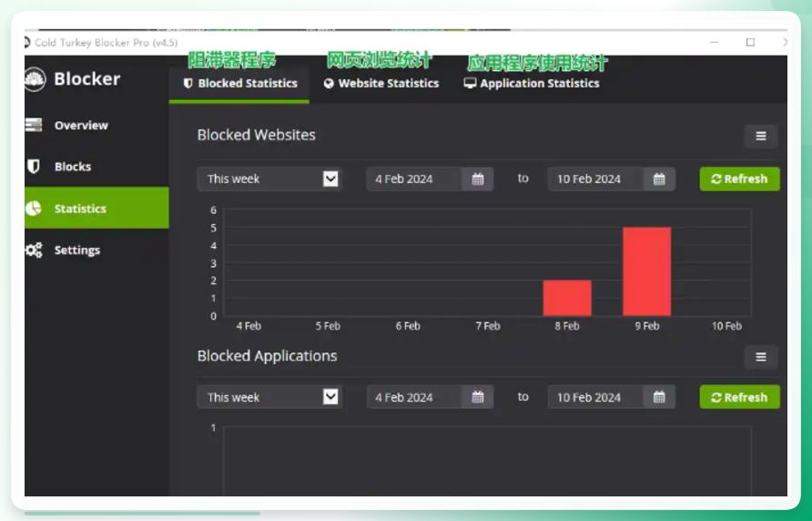Viewport: 812px width, 521px height.
Task: Switch to the Application Statistics tab
Action: (532, 84)
